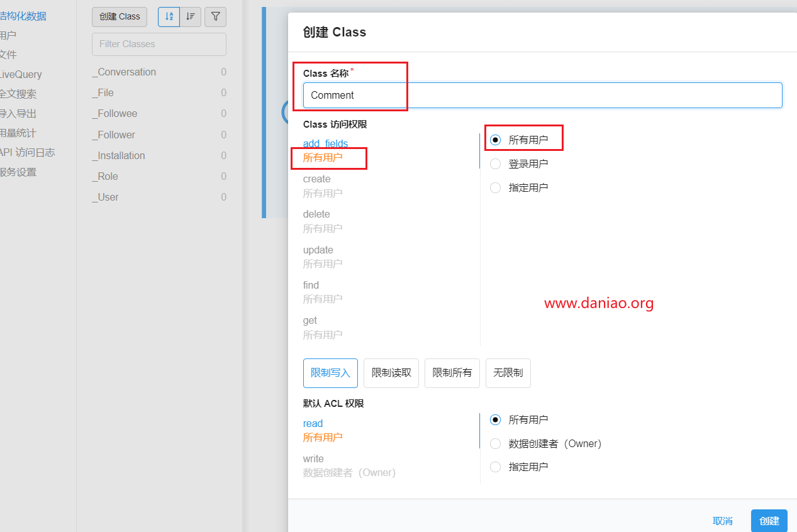Screen dimensions: 797x532
Task: Focus the Filter Classes search box
Action: [159, 44]
